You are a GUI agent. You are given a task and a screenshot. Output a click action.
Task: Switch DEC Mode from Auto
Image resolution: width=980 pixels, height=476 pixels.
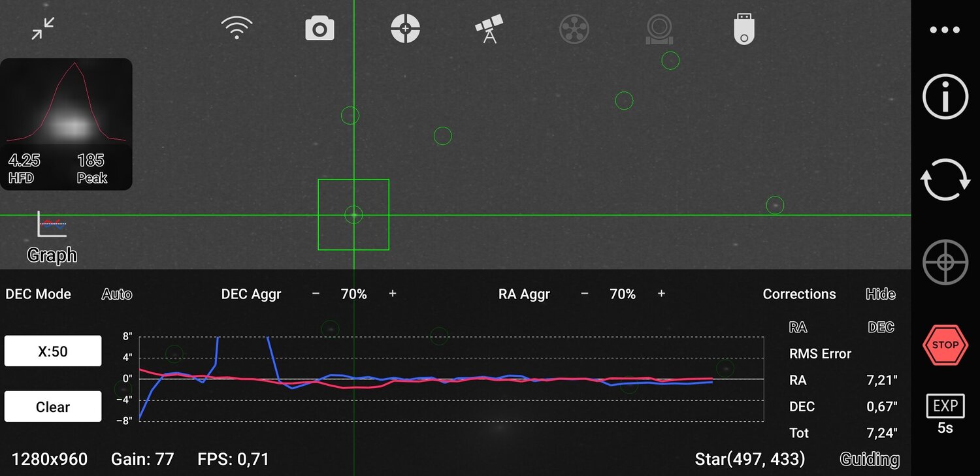(x=116, y=294)
